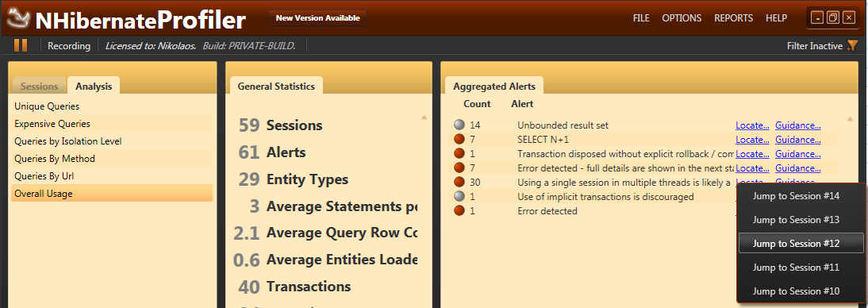Image resolution: width=868 pixels, height=308 pixels.
Task: Open Queries By Method
Action: pos(112,159)
